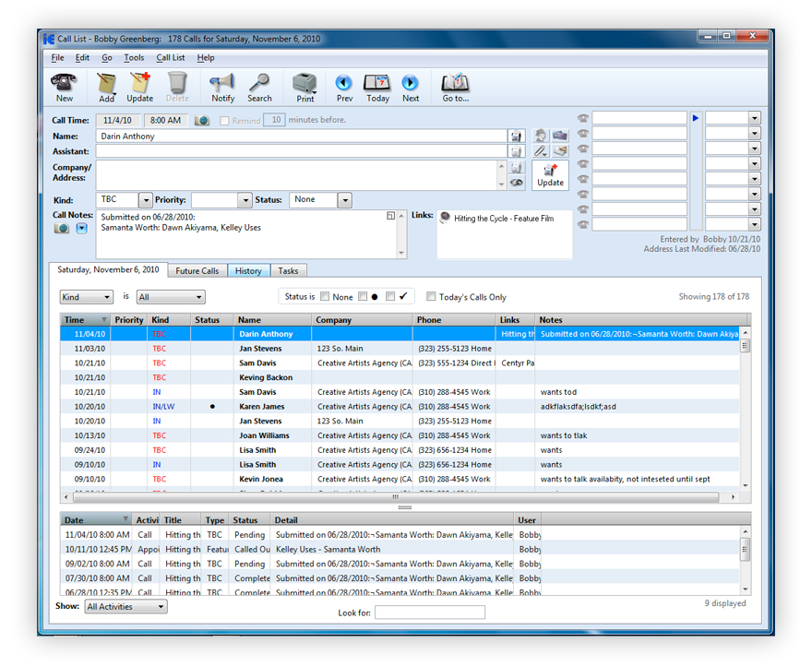Check the dot status filter checkbox

pos(363,296)
